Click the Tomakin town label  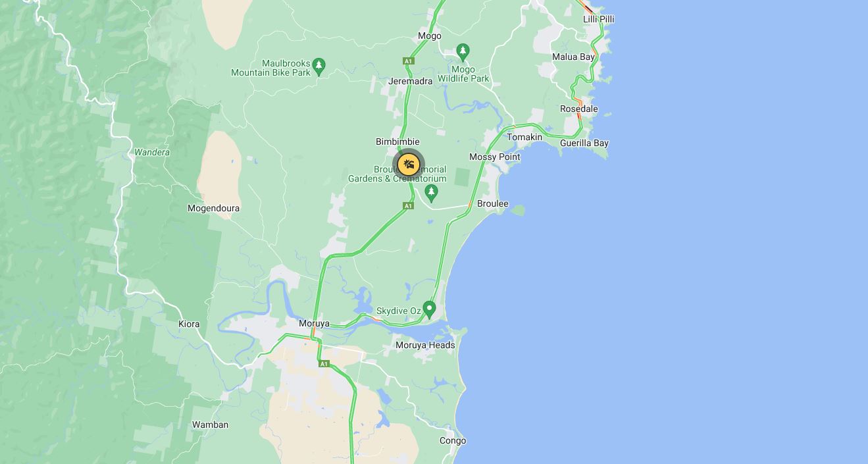[x=524, y=137]
